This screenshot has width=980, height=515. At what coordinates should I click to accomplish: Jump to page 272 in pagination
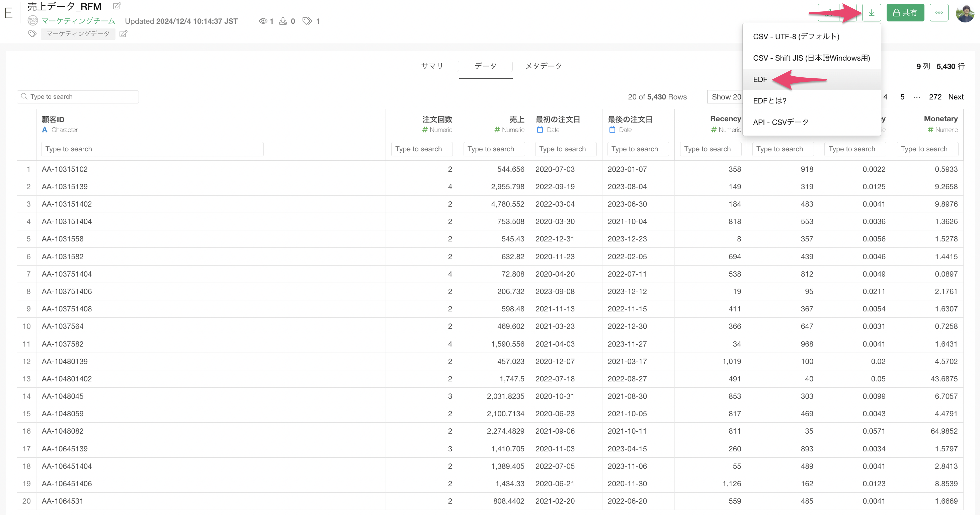point(935,97)
